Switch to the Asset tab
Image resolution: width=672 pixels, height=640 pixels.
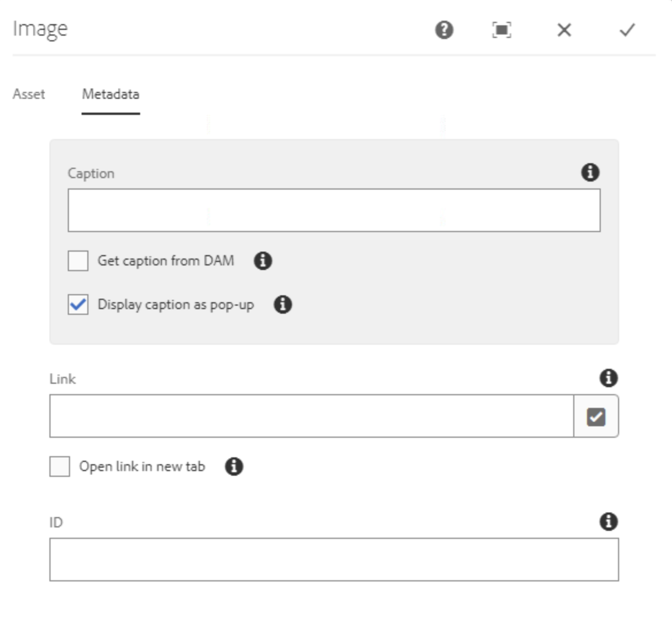tap(29, 94)
